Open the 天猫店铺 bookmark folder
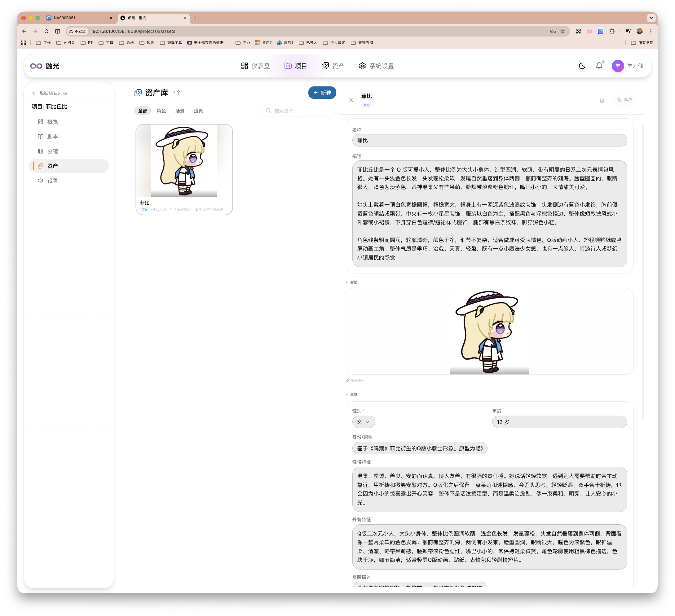Screen dimensions: 675x616 click(x=362, y=42)
